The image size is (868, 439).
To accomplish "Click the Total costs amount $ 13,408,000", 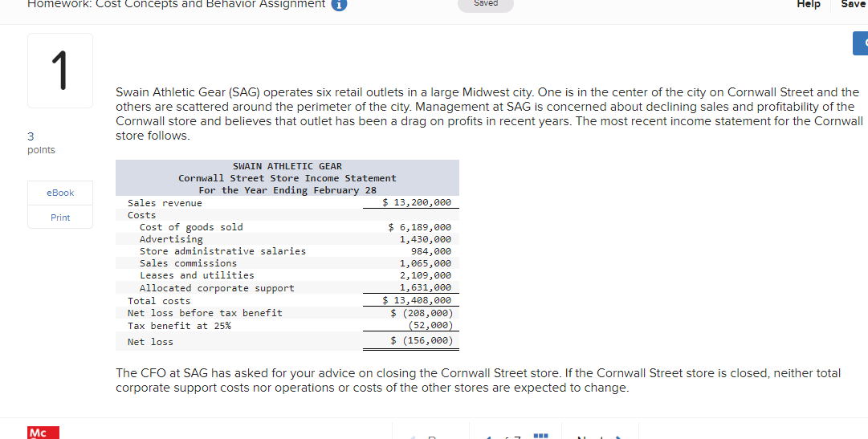I will coord(417,300).
